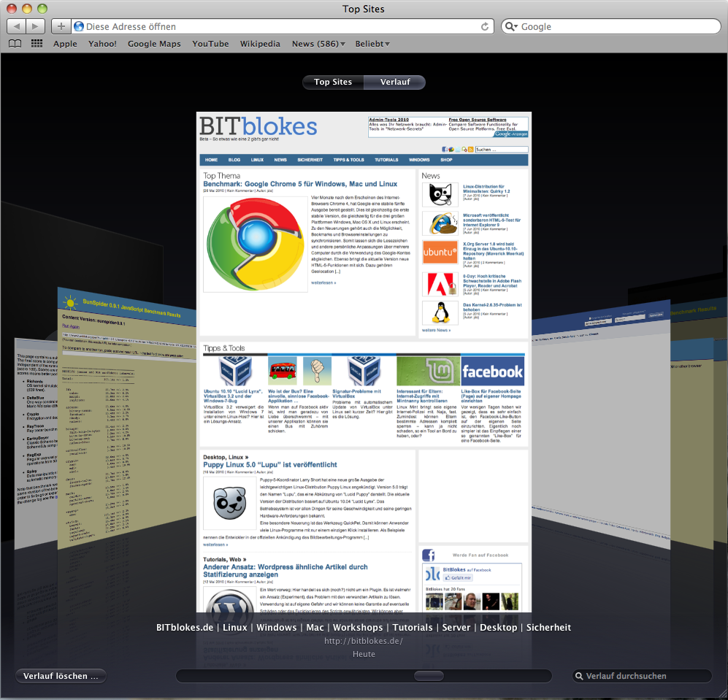
Task: Click the globe icon in address bar
Action: click(x=78, y=26)
